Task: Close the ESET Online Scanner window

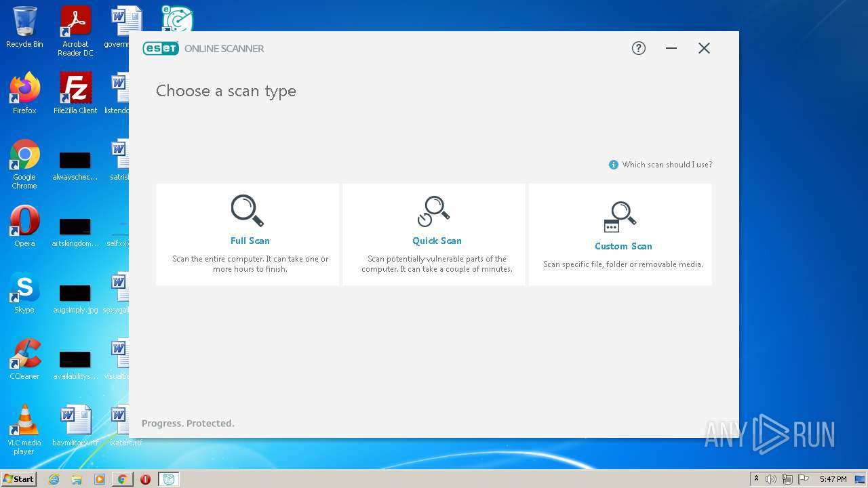Action: coord(704,48)
